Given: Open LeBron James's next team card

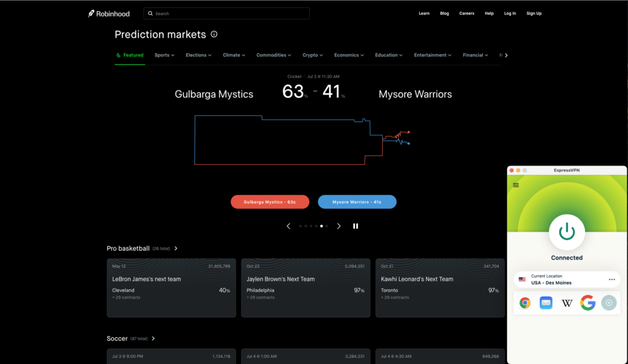Looking at the screenshot, I should [x=172, y=288].
